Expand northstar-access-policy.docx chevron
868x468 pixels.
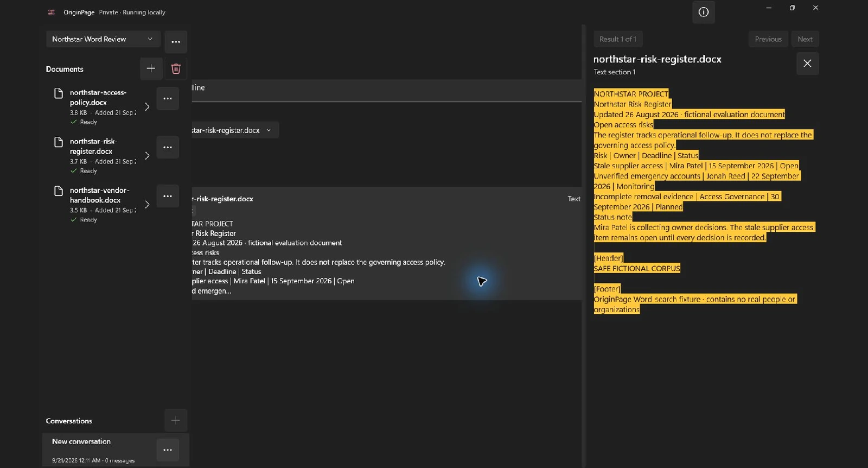click(147, 106)
